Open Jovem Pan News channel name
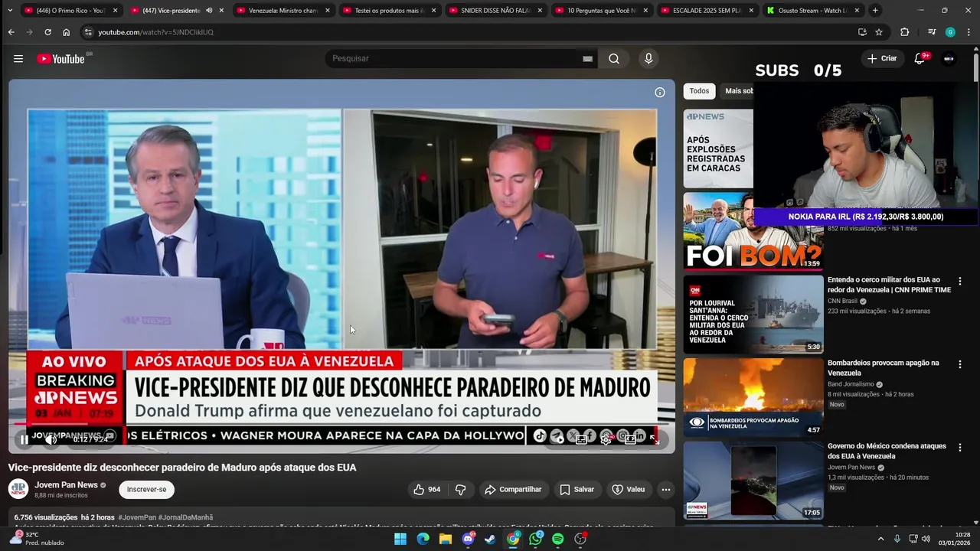This screenshot has height=551, width=980. 66,485
